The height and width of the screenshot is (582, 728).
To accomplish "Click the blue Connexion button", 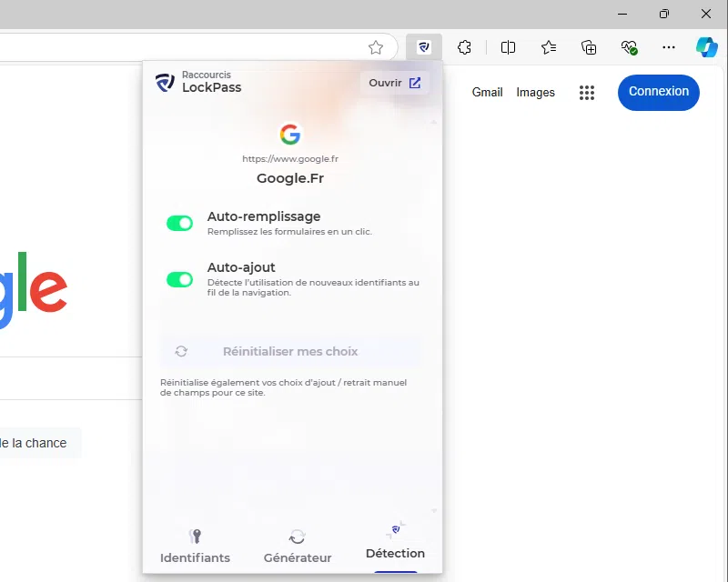I will click(x=658, y=92).
